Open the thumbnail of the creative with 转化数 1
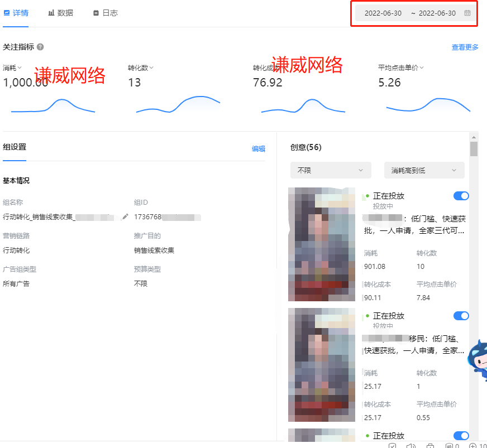The width and height of the screenshot is (487, 448). click(322, 364)
